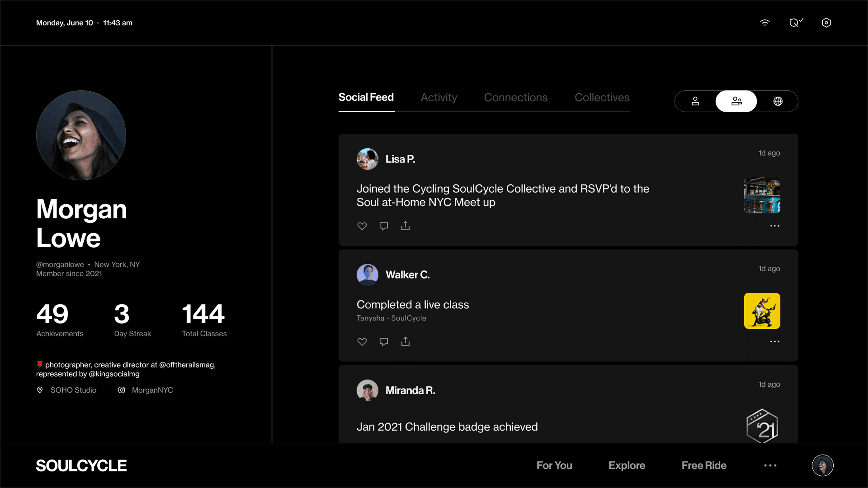Open more options on Walker C.'s post

tap(775, 342)
